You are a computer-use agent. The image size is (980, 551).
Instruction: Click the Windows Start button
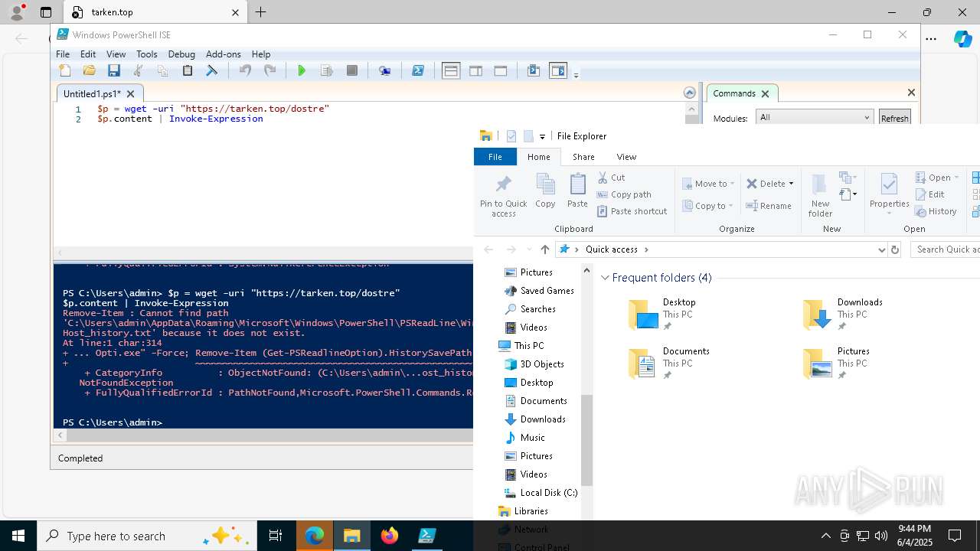(x=18, y=536)
